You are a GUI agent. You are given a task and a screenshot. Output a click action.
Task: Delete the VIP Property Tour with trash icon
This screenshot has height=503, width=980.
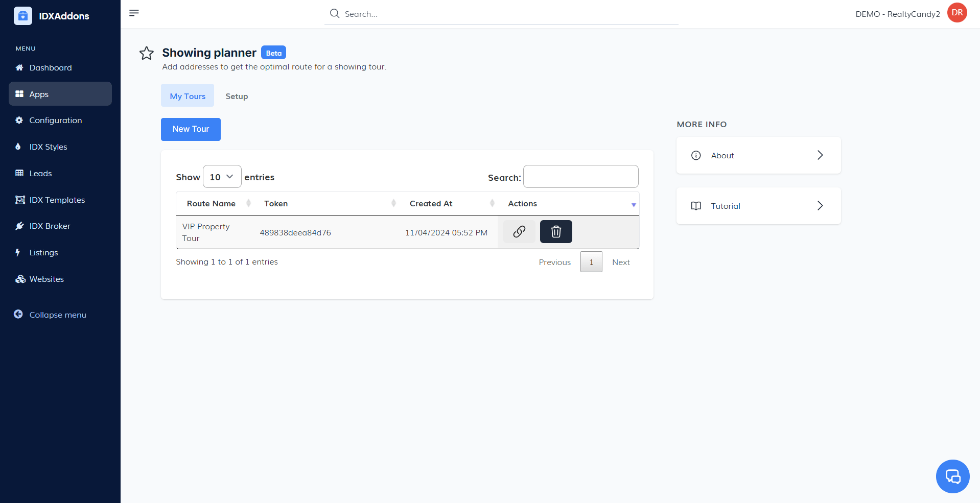tap(556, 232)
